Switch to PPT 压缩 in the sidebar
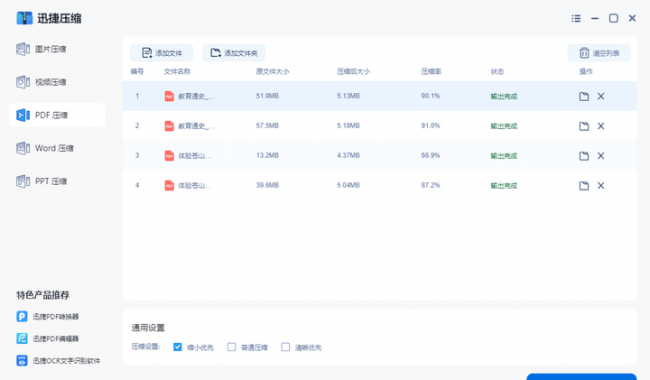The width and height of the screenshot is (650, 380). [x=57, y=181]
